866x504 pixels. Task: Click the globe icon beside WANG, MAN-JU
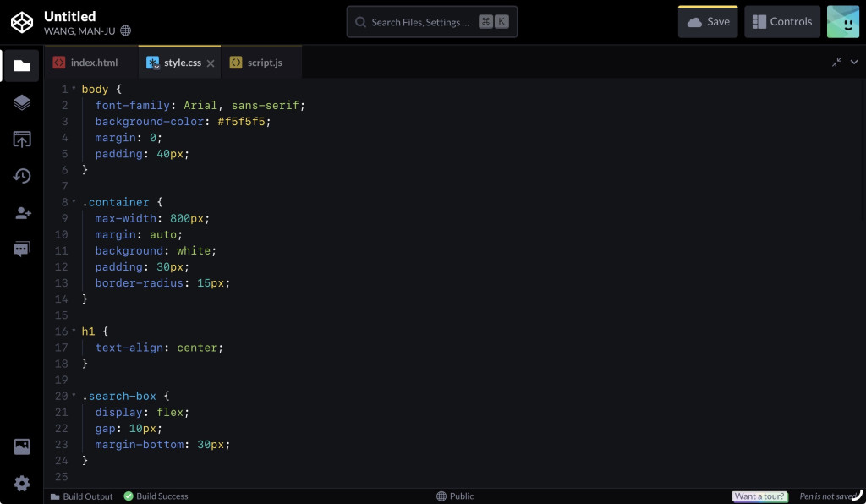(126, 31)
